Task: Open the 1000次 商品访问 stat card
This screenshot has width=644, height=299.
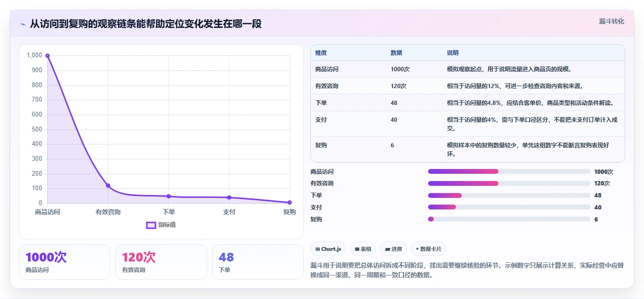Action: click(65, 262)
